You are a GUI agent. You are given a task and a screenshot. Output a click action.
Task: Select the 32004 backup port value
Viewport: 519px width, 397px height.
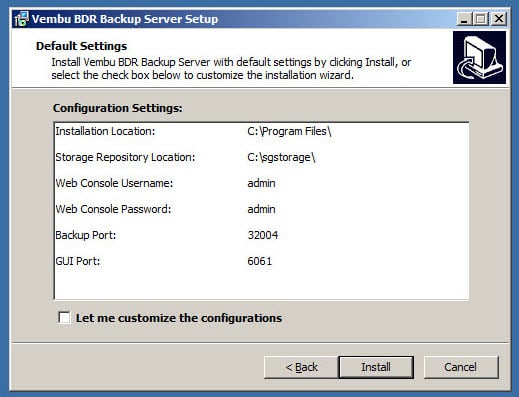(x=263, y=235)
